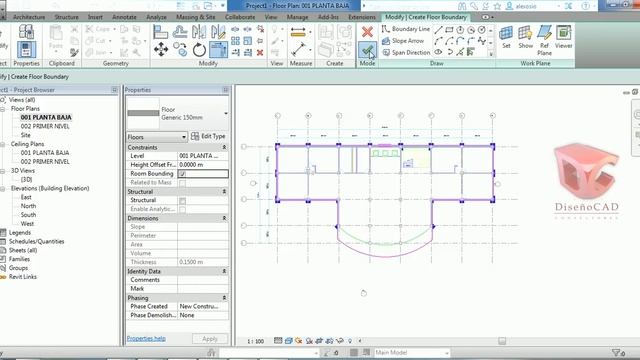Open the work plane Viewer
The width and height of the screenshot is (640, 360).
pyautogui.click(x=563, y=38)
